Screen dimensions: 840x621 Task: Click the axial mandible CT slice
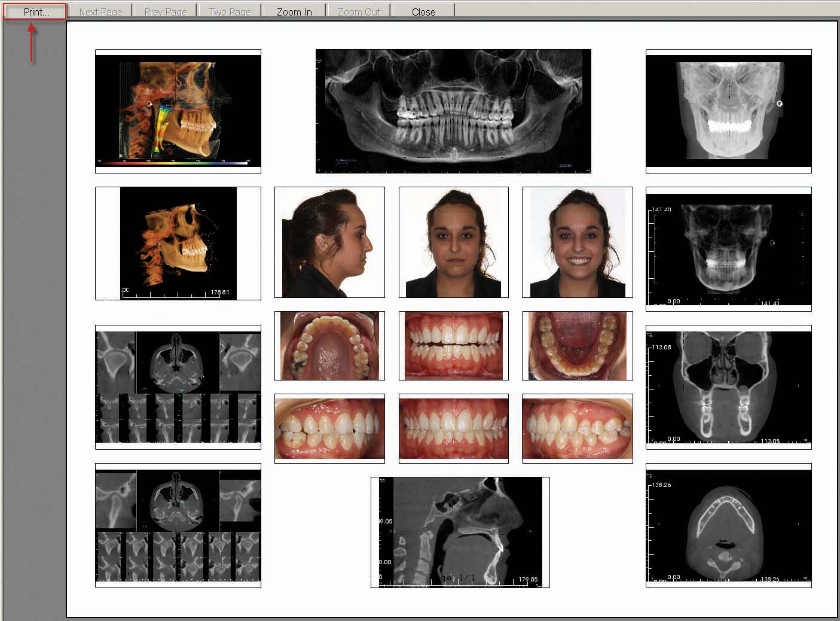pos(728,525)
